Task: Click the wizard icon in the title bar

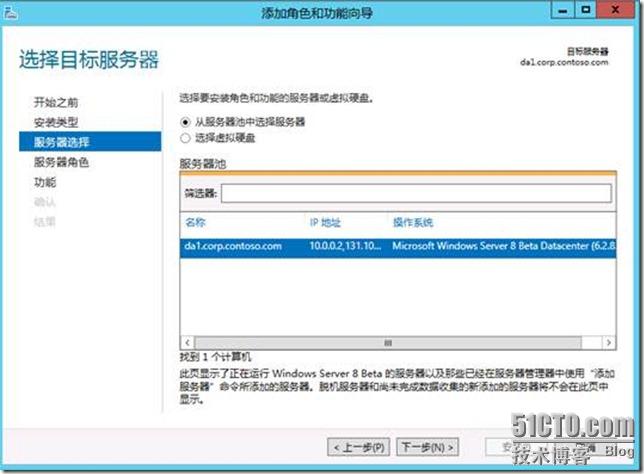Action: click(x=10, y=13)
